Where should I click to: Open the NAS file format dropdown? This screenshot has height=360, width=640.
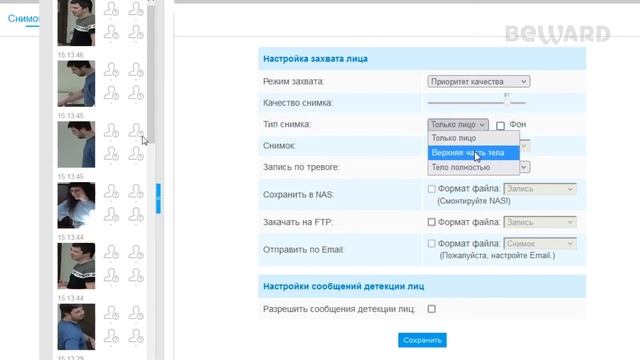click(x=540, y=189)
